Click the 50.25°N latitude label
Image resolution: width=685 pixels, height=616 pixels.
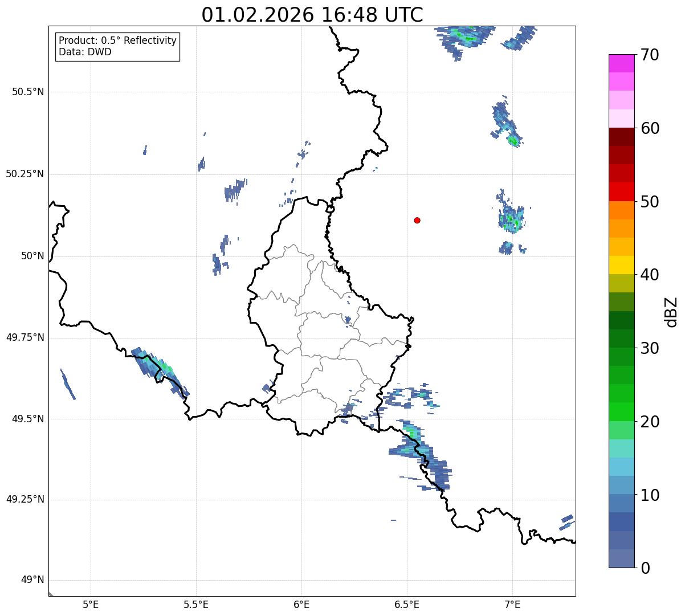click(25, 174)
